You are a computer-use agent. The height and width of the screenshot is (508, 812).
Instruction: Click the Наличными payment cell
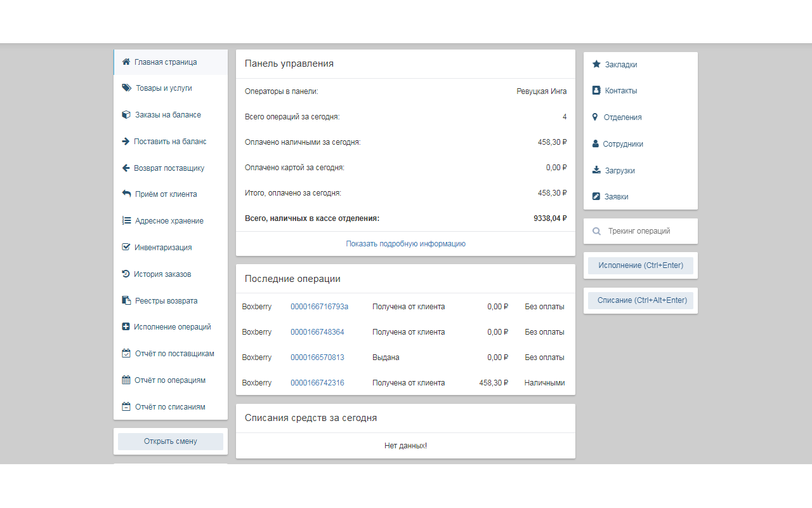click(544, 383)
